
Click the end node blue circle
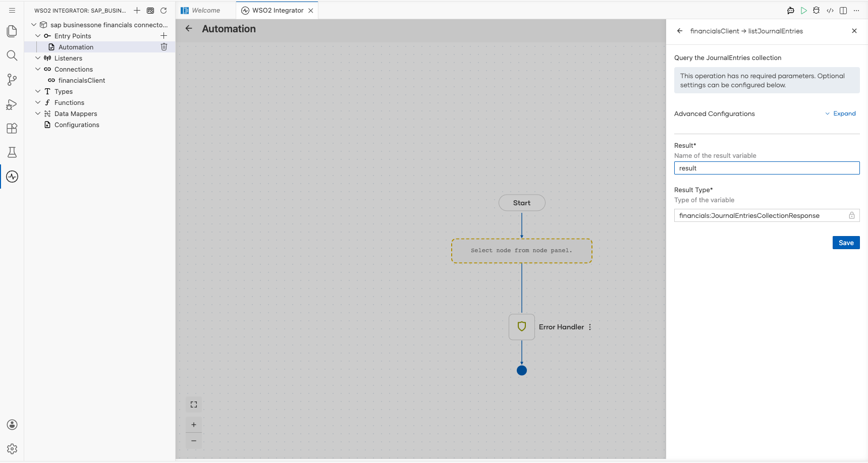pyautogui.click(x=522, y=370)
